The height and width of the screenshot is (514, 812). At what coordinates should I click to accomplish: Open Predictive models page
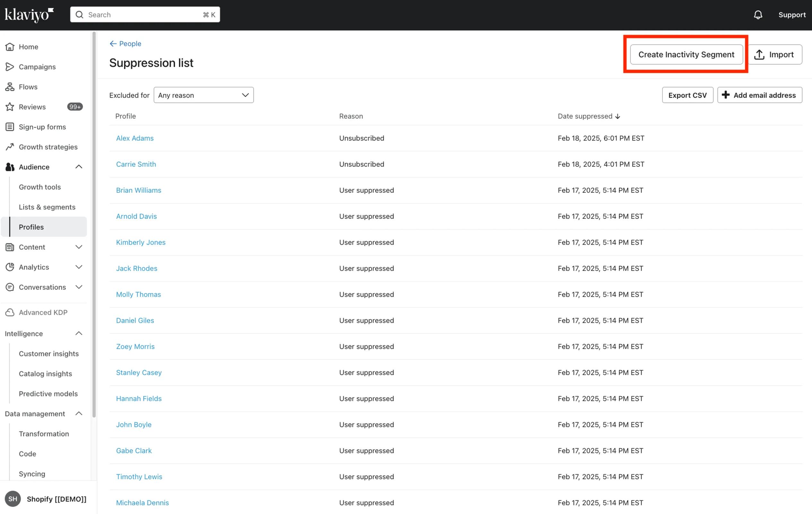[x=48, y=394]
